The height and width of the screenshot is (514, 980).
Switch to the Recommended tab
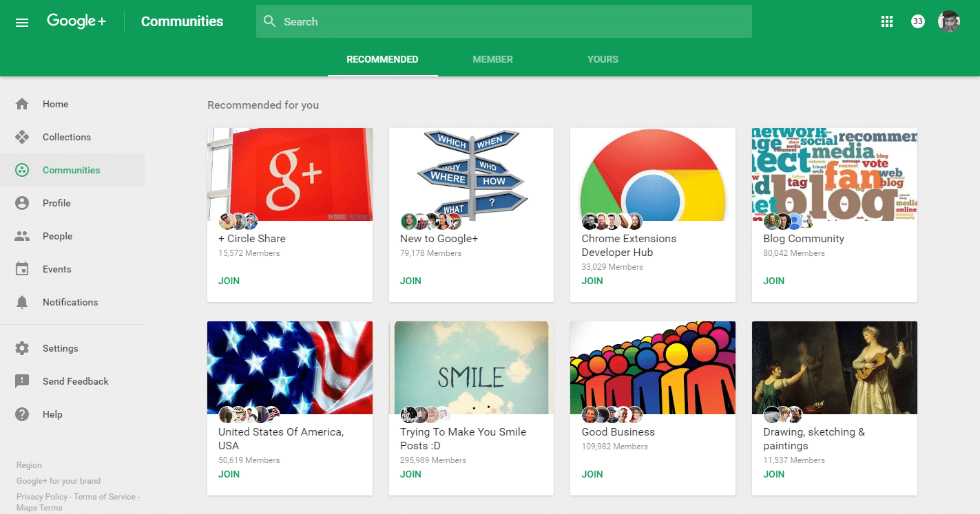tap(382, 59)
